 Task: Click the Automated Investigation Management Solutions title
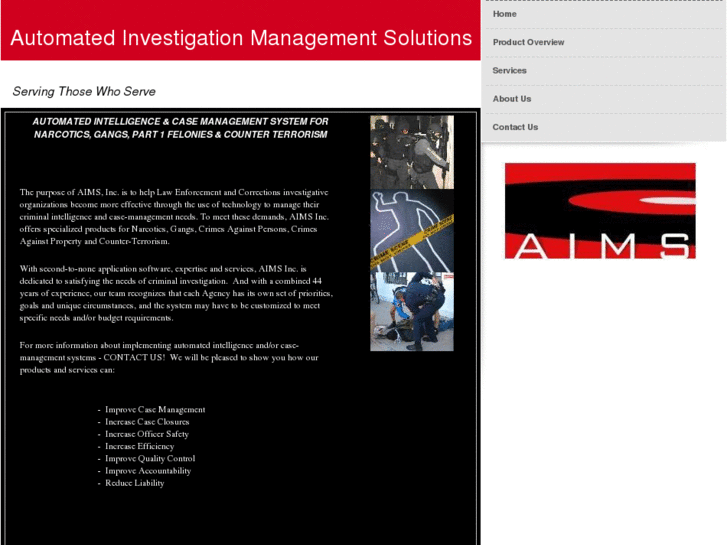(x=241, y=38)
